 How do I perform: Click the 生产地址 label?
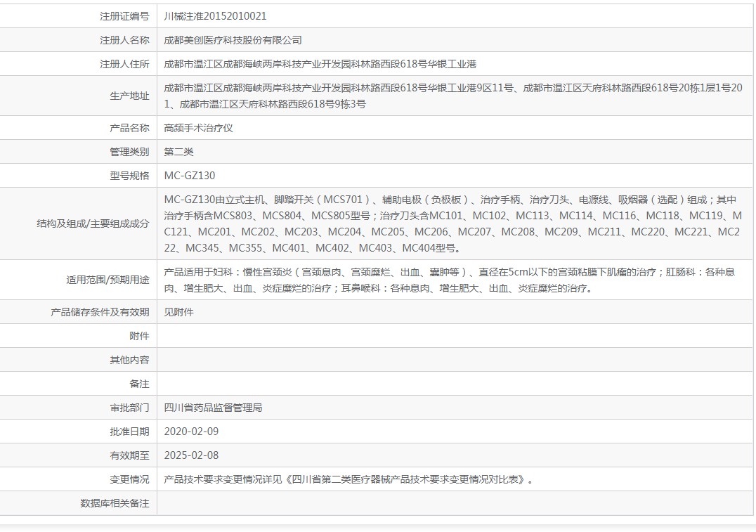[x=129, y=96]
